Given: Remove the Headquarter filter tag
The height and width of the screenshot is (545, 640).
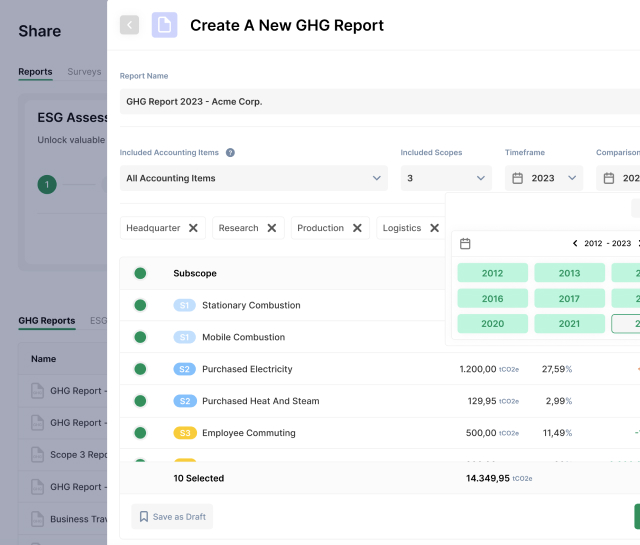Looking at the screenshot, I should point(193,228).
